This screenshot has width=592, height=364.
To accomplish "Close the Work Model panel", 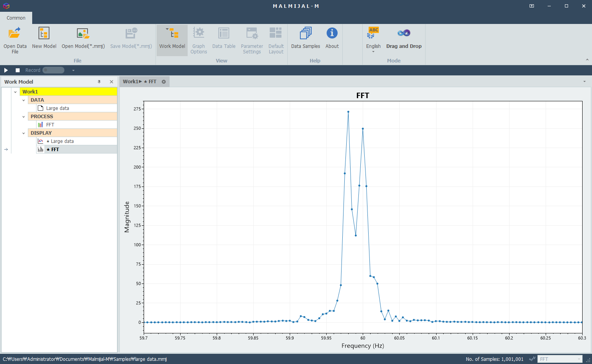I will 111,82.
